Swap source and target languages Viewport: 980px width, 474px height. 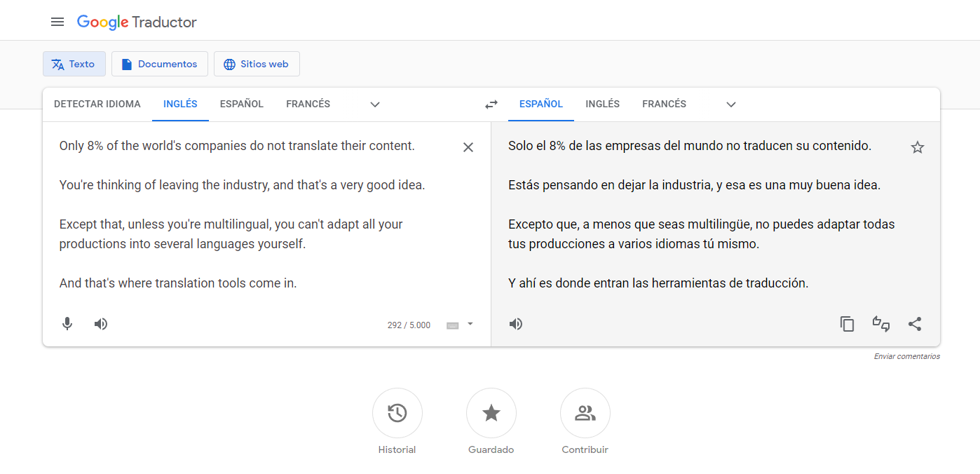coord(491,104)
